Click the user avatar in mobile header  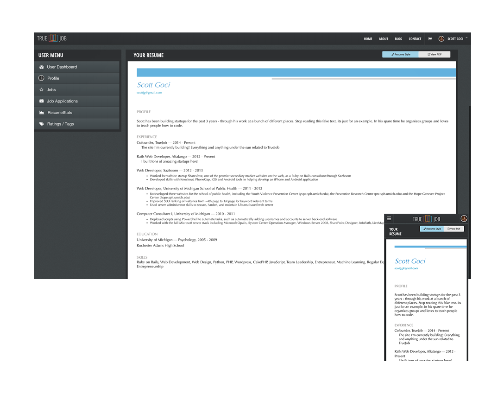point(464,219)
